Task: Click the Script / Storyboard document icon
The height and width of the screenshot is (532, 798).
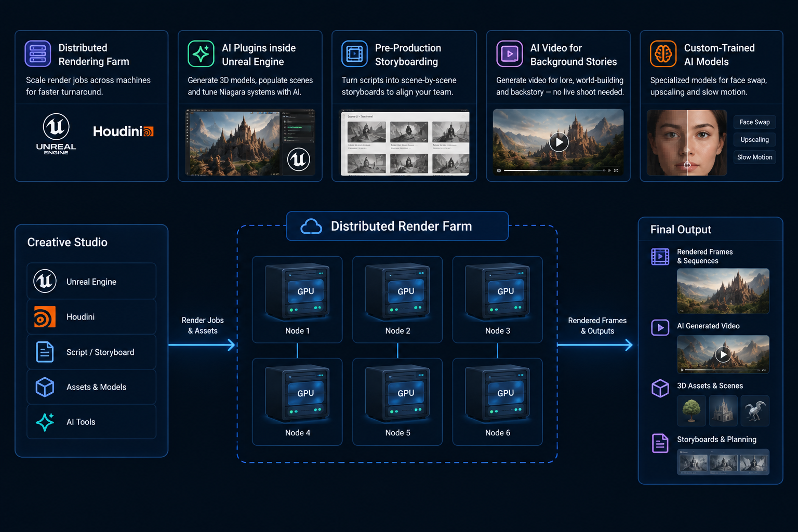Action: pos(45,352)
